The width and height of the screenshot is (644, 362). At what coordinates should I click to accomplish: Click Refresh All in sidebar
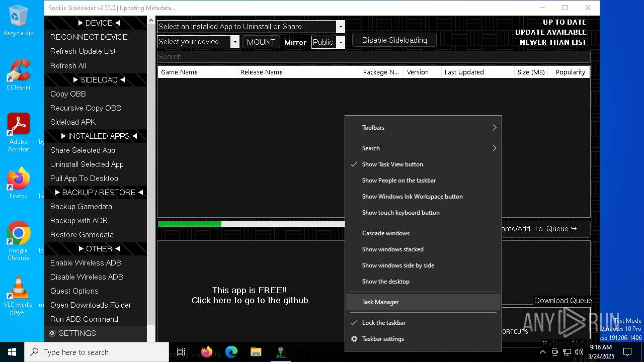[x=96, y=66]
